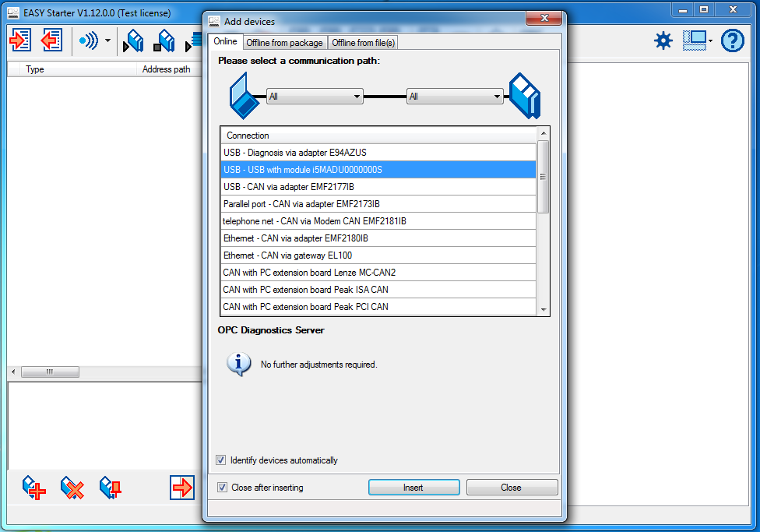This screenshot has height=532, width=760.
Task: Click boxed red right arrow button
Action: (182, 488)
